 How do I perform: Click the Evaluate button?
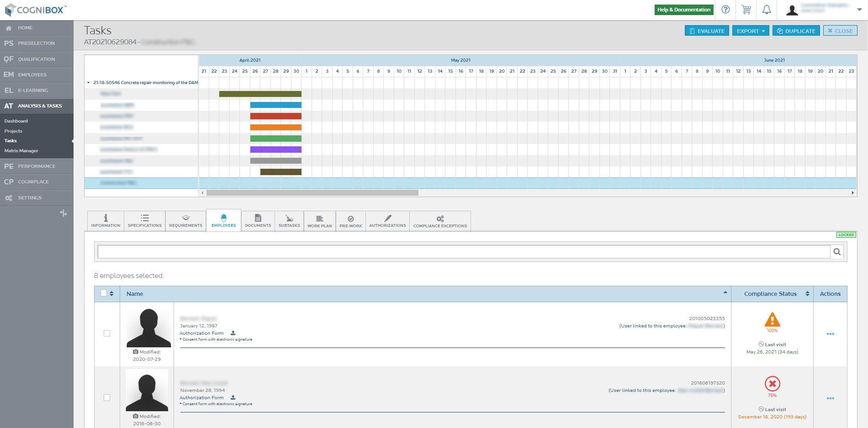coord(707,31)
